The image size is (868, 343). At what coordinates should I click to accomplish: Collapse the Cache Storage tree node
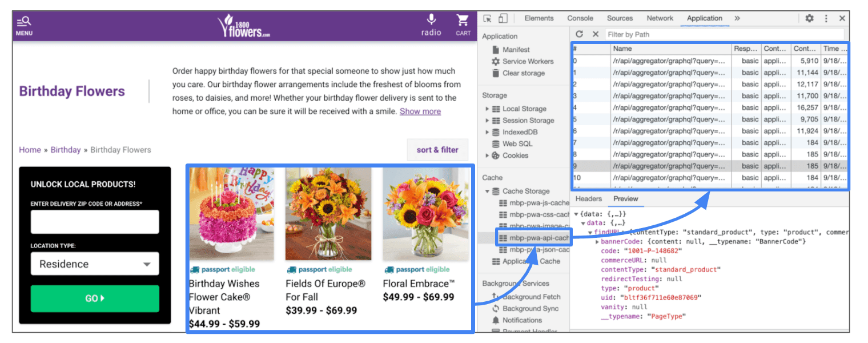click(x=487, y=192)
